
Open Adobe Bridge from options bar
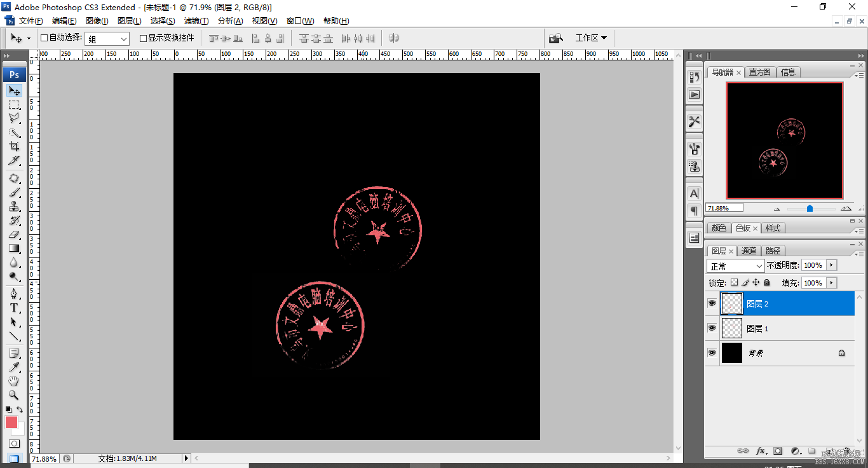(556, 38)
